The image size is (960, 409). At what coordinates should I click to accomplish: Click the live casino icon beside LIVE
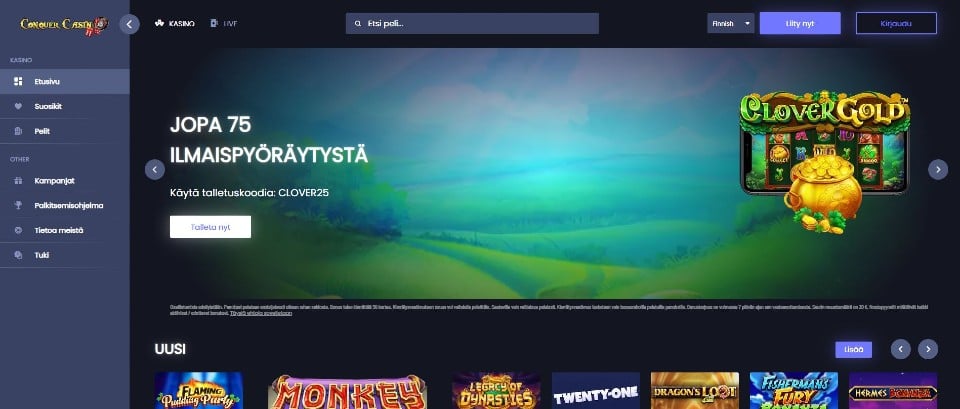(x=214, y=24)
